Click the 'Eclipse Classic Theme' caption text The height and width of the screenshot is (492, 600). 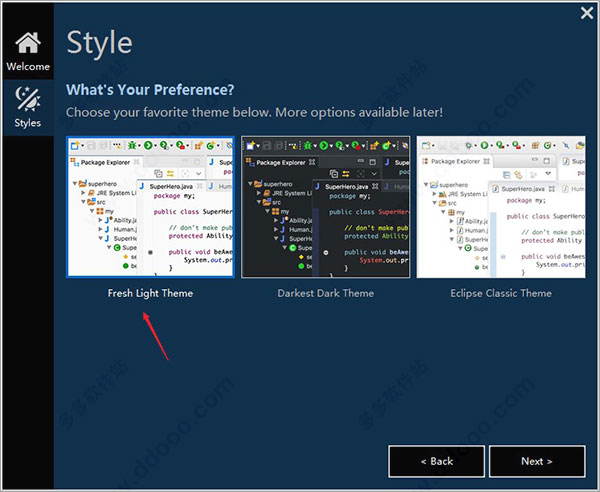[x=500, y=293]
